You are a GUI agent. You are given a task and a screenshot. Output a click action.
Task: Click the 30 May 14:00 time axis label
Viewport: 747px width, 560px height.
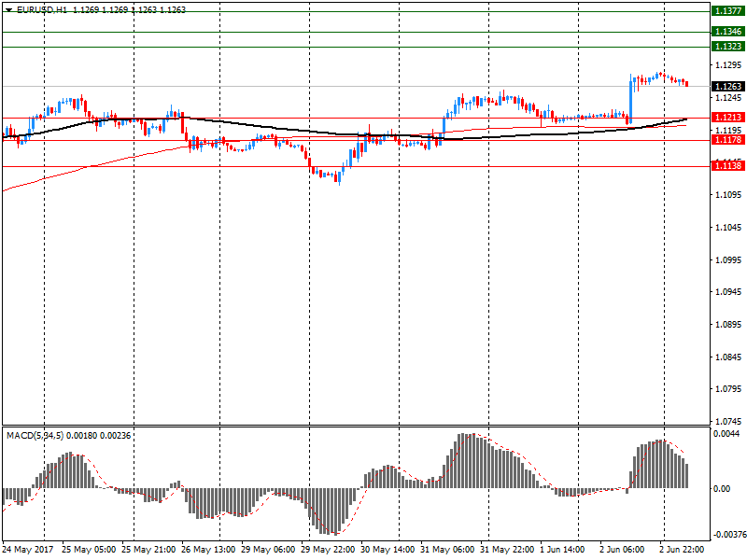coord(388,550)
